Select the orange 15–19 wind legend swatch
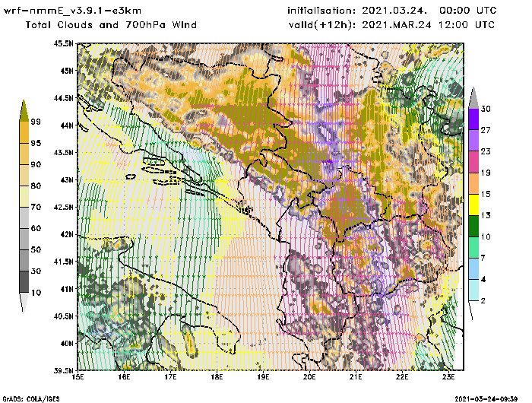 pyautogui.click(x=473, y=183)
